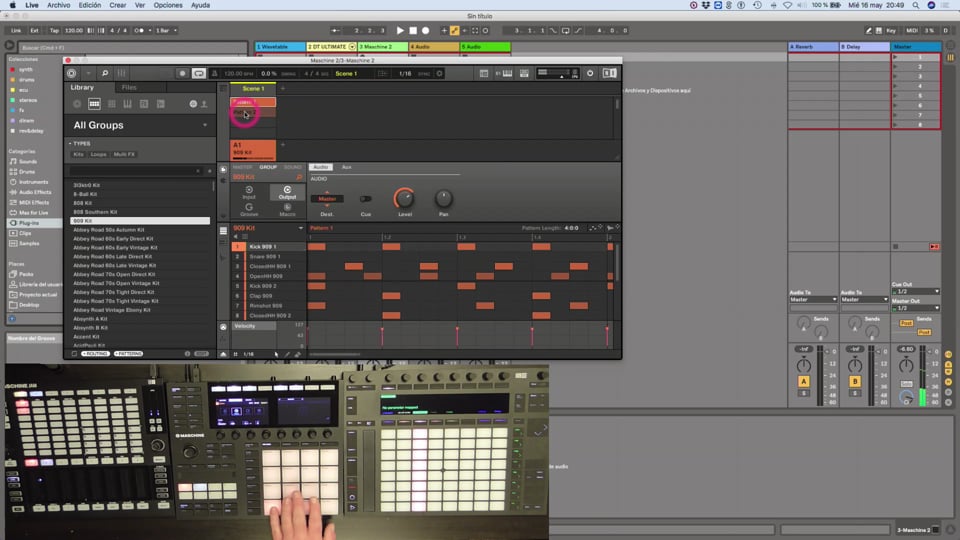
Task: Open the Ableton Crear menu
Action: point(118,5)
